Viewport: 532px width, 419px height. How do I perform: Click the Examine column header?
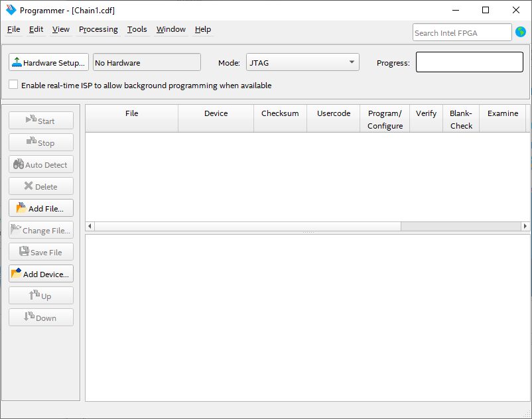(503, 118)
